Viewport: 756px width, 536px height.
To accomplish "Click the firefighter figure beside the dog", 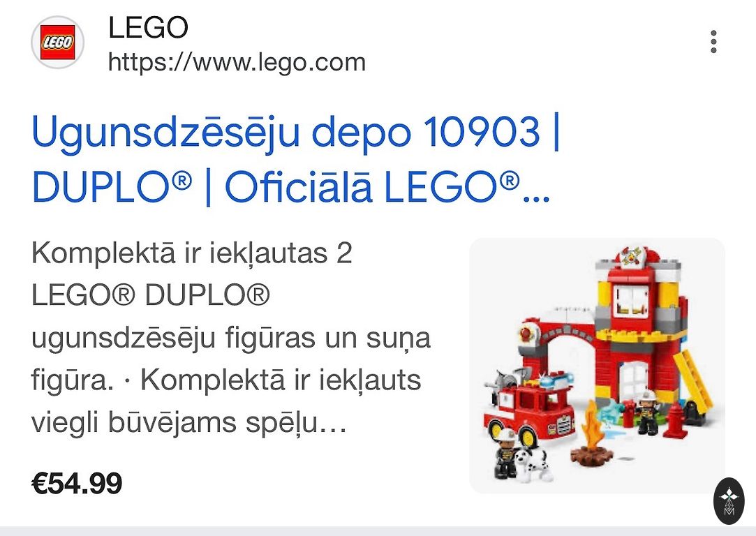I will [505, 452].
